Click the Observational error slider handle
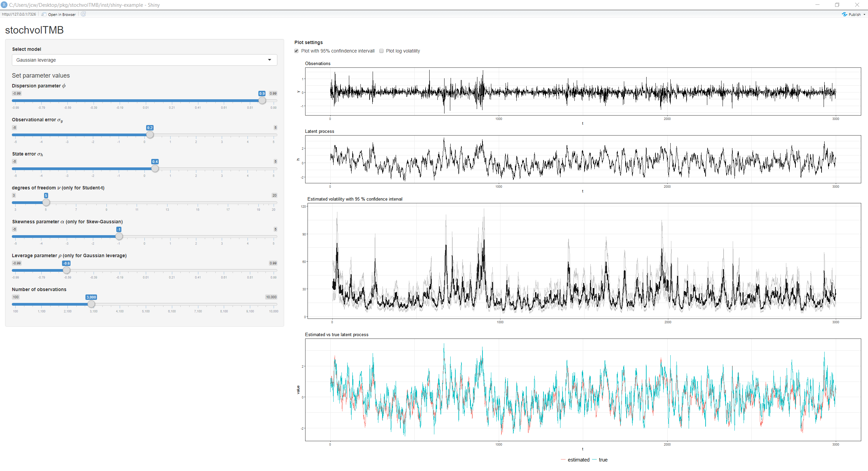The width and height of the screenshot is (868, 471). tap(150, 135)
